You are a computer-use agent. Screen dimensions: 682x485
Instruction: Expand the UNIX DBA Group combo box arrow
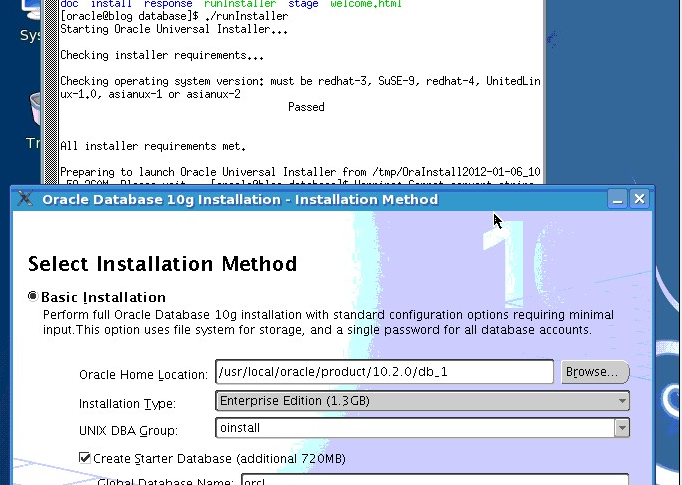pos(622,428)
